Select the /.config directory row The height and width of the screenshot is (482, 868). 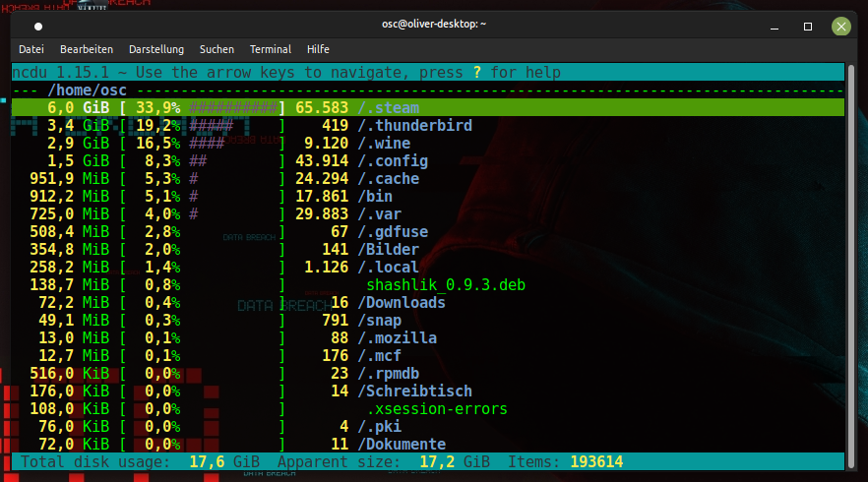point(428,161)
